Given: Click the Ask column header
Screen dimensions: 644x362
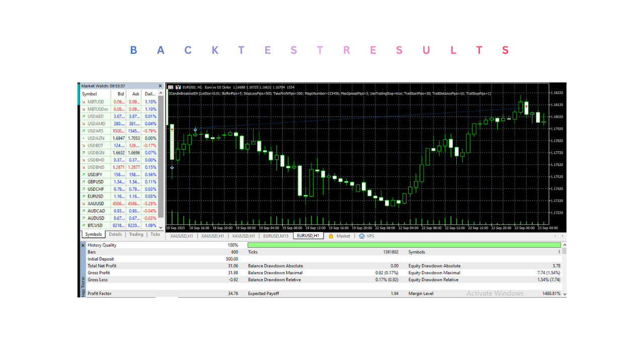Looking at the screenshot, I should point(135,94).
